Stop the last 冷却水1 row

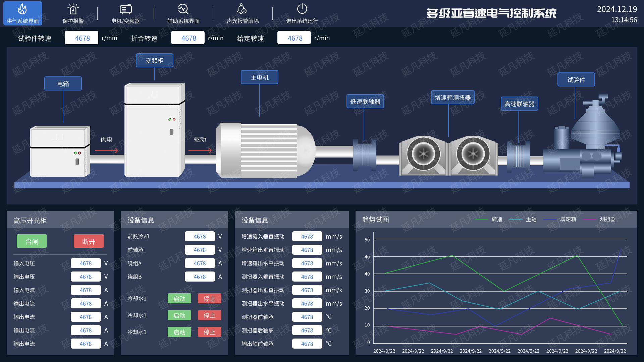tap(209, 332)
